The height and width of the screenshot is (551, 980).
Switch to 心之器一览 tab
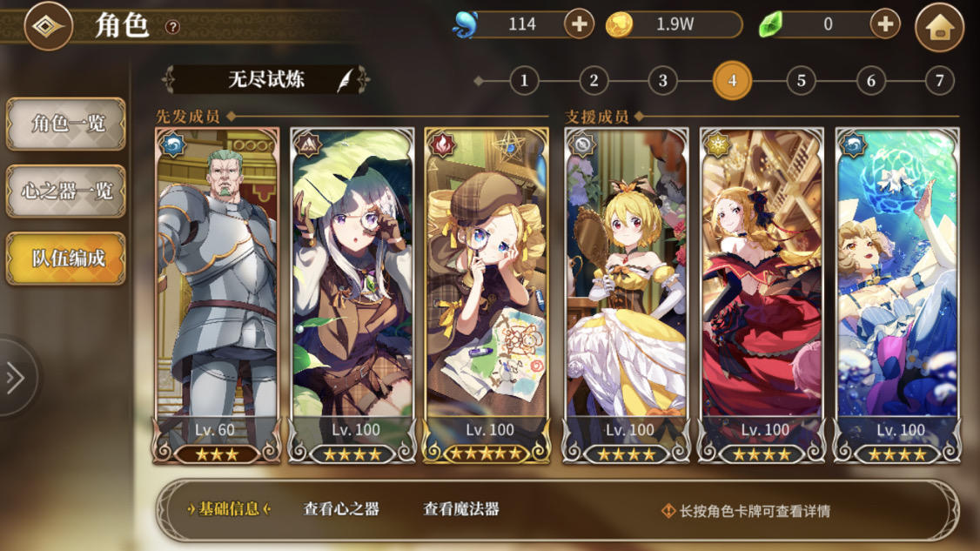pos(66,191)
